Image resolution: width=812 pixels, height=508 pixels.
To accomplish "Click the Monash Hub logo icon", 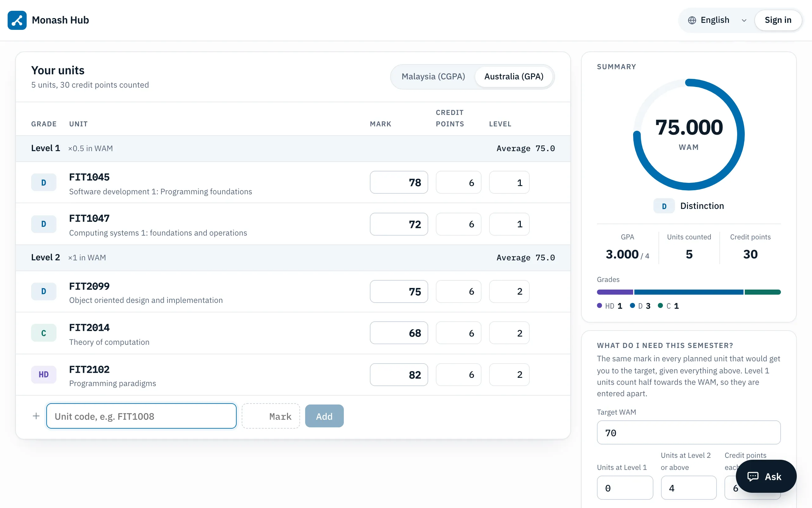I will 17,20.
